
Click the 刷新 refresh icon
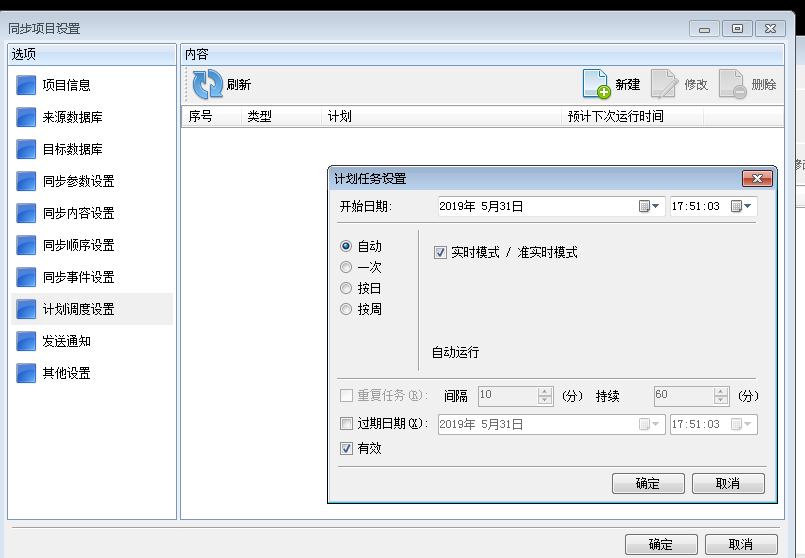pos(207,84)
